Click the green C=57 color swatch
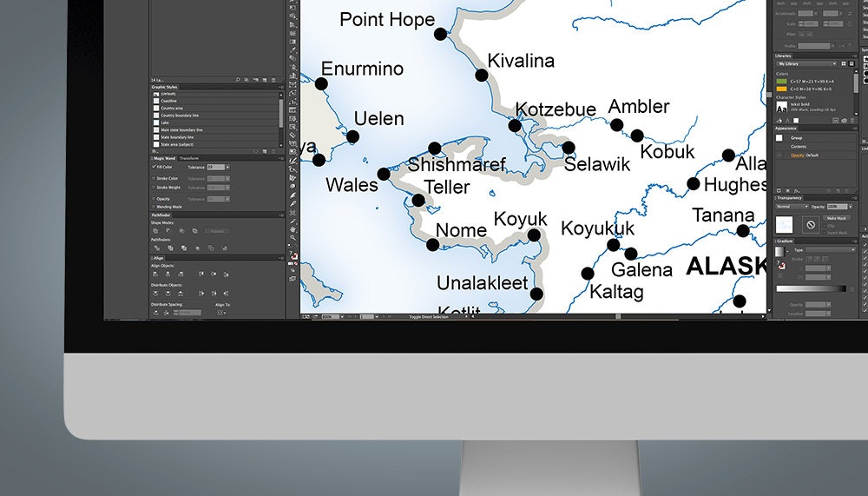 (782, 82)
